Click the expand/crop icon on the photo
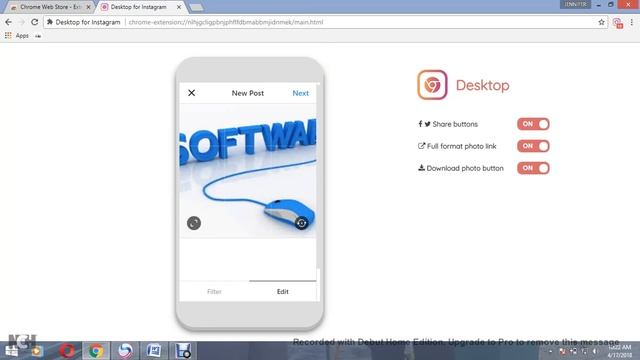 click(194, 223)
